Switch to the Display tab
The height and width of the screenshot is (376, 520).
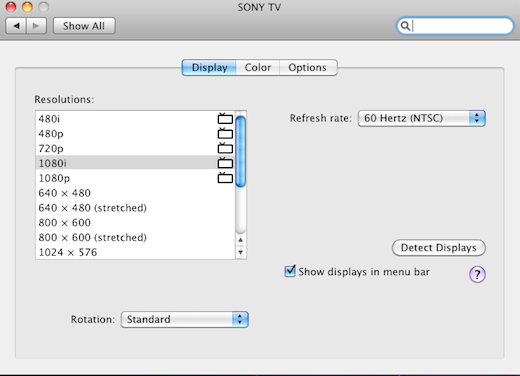(209, 68)
